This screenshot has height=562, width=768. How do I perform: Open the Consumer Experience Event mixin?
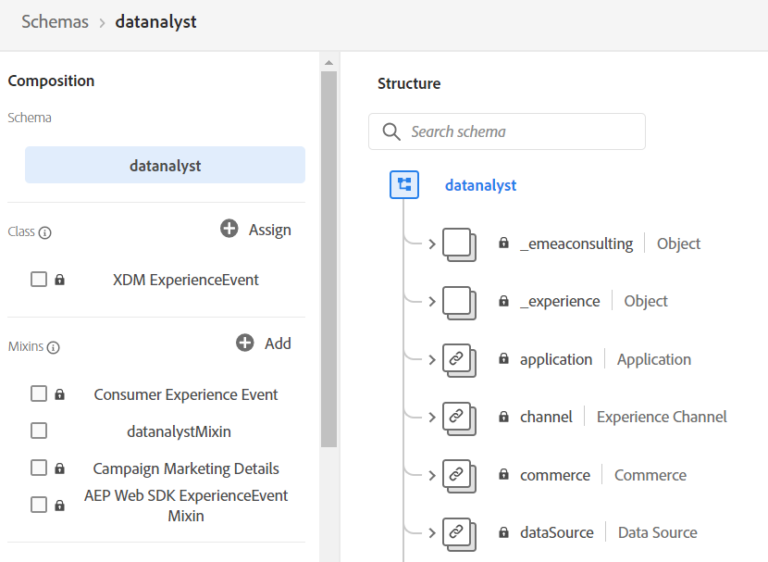pyautogui.click(x=186, y=394)
